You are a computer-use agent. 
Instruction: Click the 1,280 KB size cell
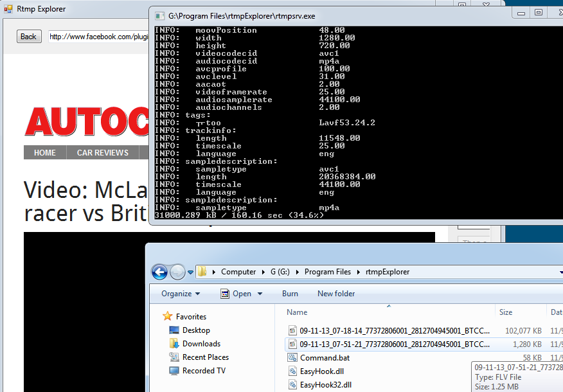coord(527,344)
